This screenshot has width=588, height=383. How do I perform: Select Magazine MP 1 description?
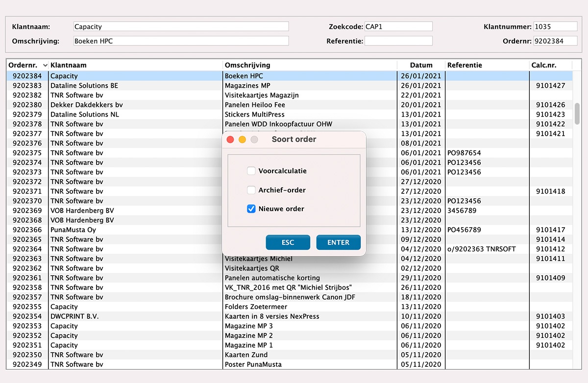pyautogui.click(x=249, y=345)
